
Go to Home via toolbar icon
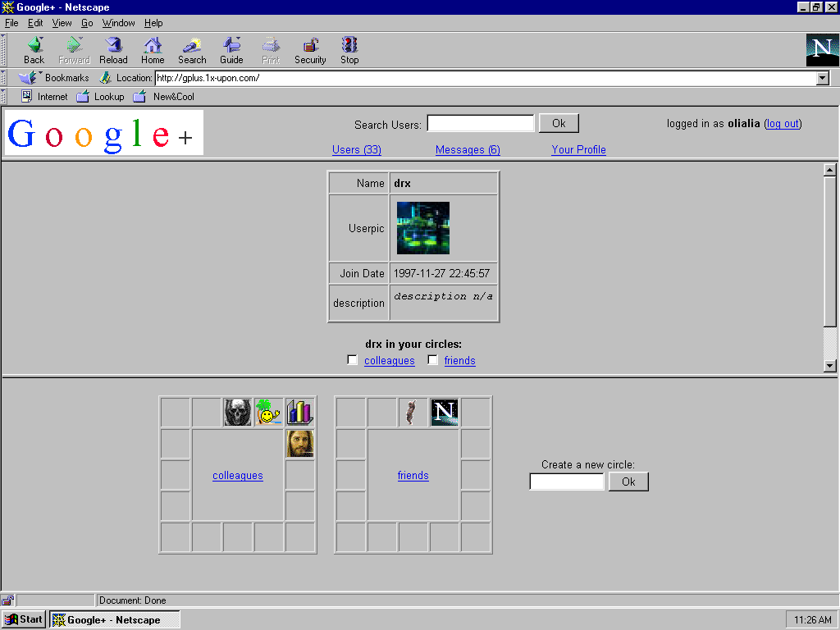click(x=153, y=50)
